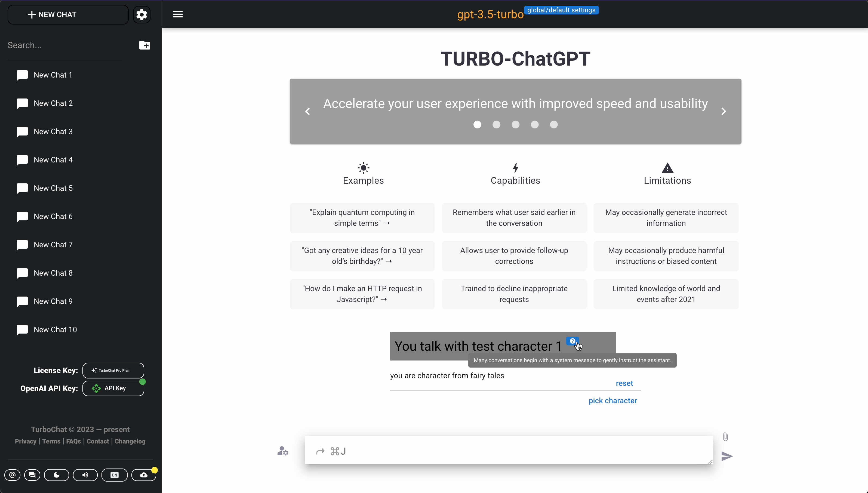Click the pick character link

coord(612,400)
